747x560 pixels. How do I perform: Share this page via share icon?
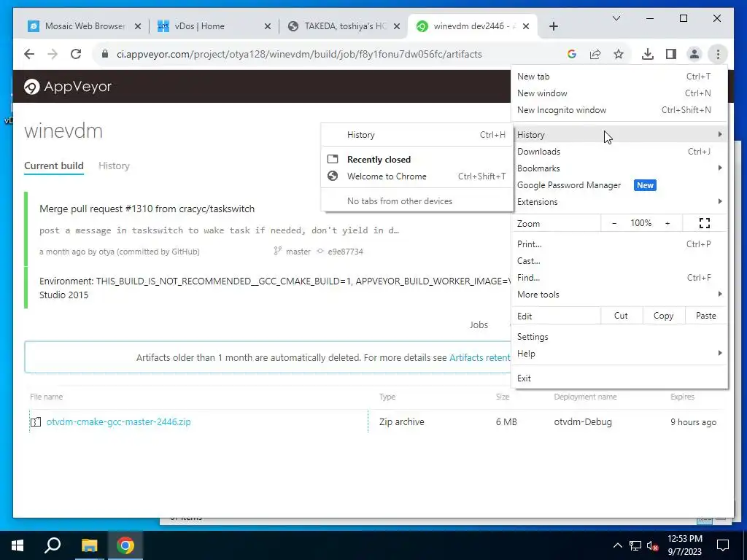(595, 54)
